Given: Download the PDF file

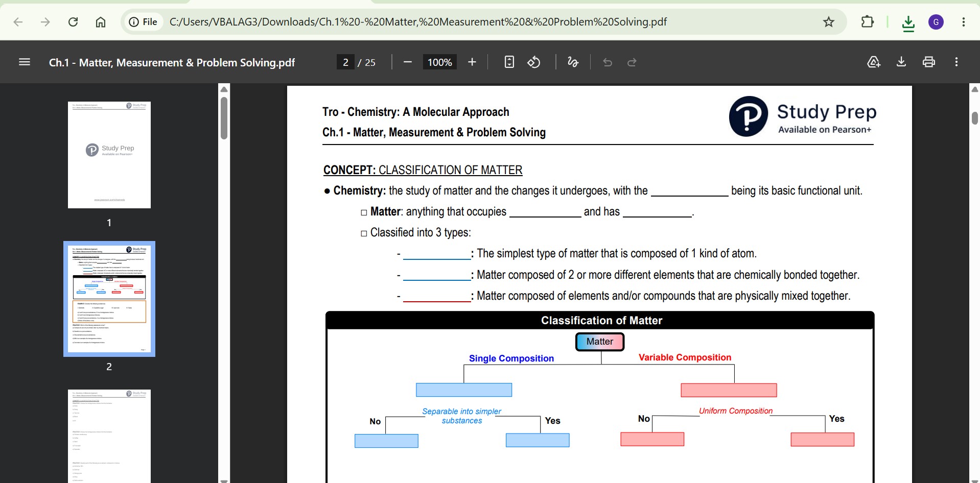Looking at the screenshot, I should [x=901, y=62].
